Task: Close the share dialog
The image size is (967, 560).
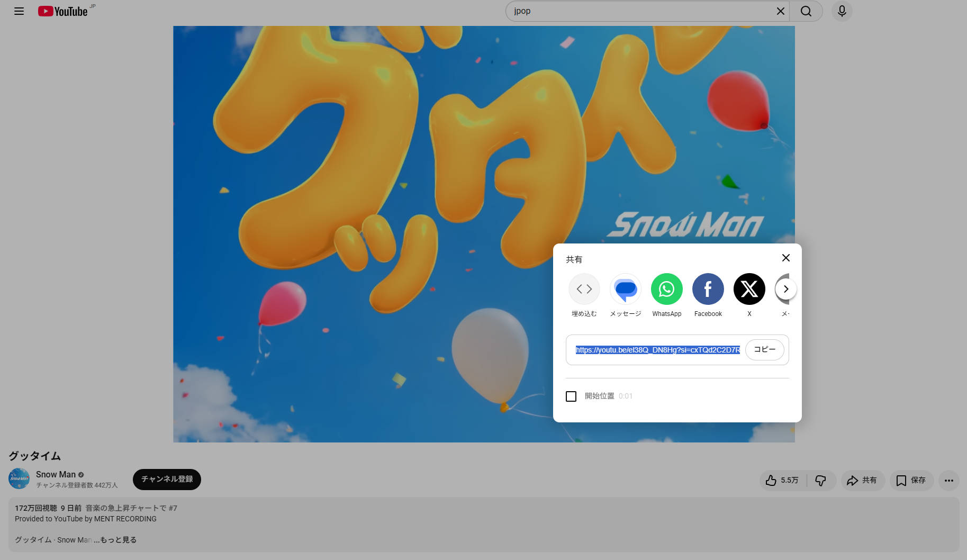Action: [786, 258]
